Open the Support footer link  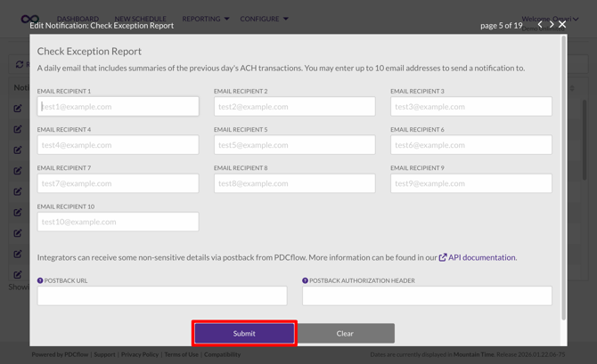105,354
